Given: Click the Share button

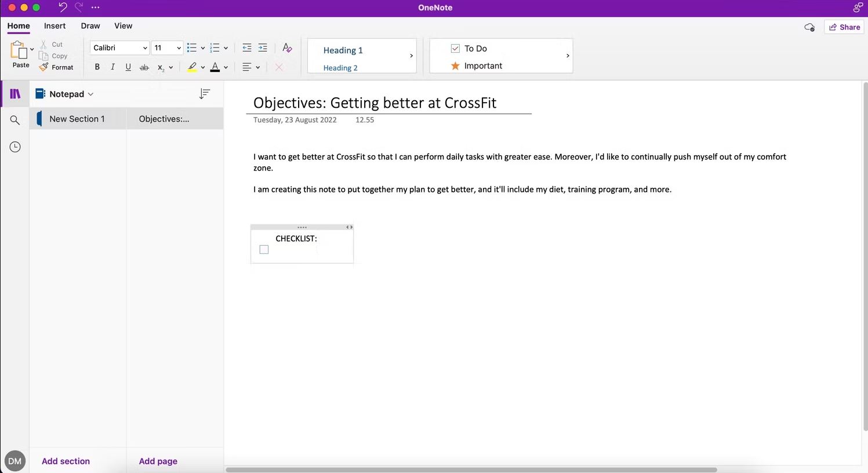Looking at the screenshot, I should point(844,27).
